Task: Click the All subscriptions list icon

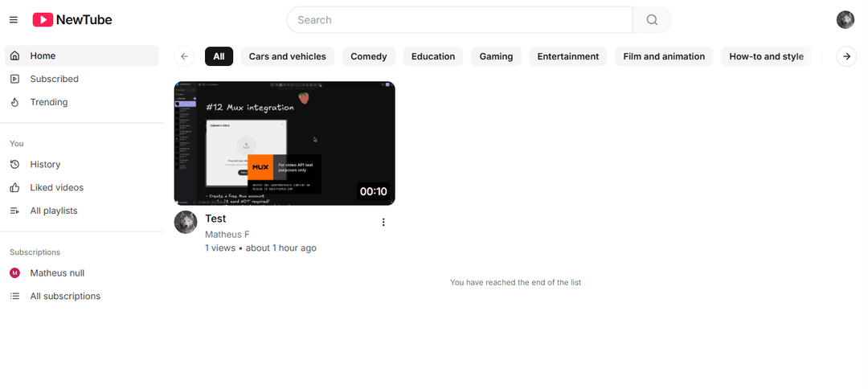Action: (15, 296)
